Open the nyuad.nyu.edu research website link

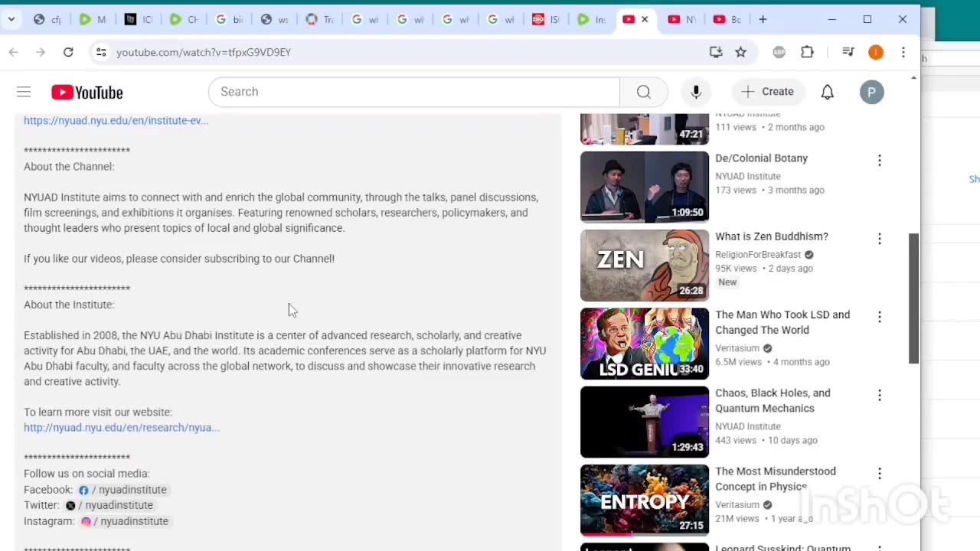tap(122, 427)
